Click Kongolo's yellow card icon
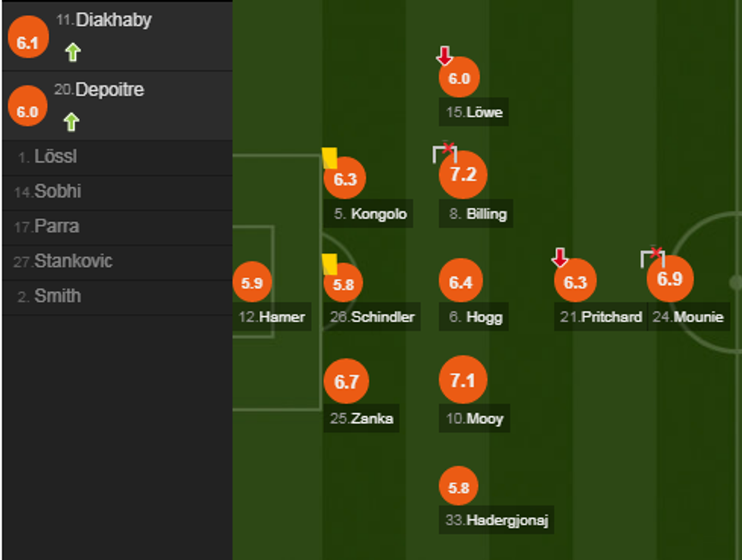Viewport: 742px width, 560px height. pos(329,157)
